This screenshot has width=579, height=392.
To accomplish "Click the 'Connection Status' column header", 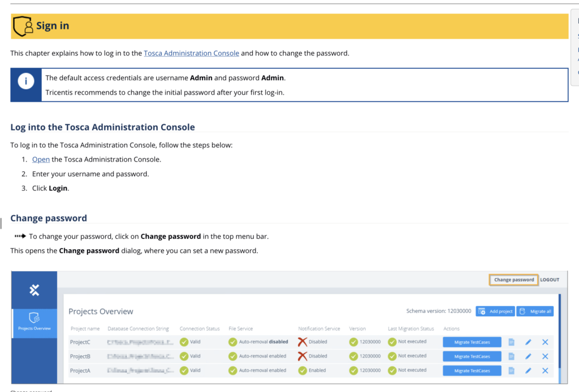I will coord(200,329).
